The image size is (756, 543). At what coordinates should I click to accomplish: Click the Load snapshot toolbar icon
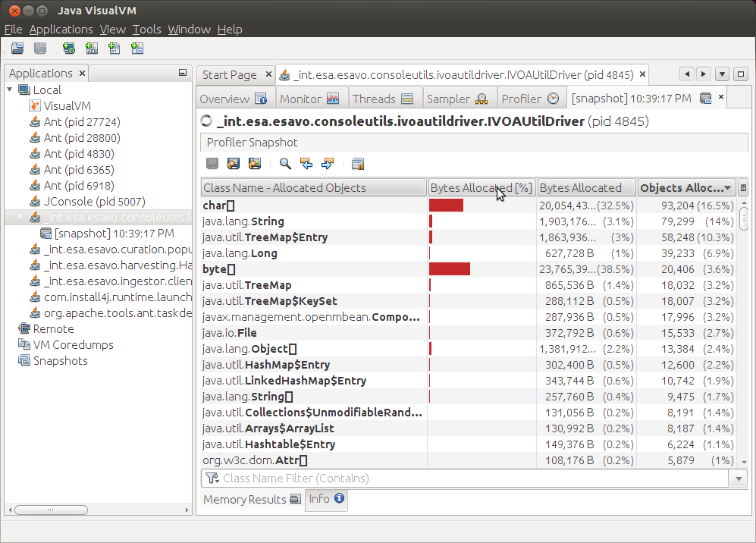point(17,49)
